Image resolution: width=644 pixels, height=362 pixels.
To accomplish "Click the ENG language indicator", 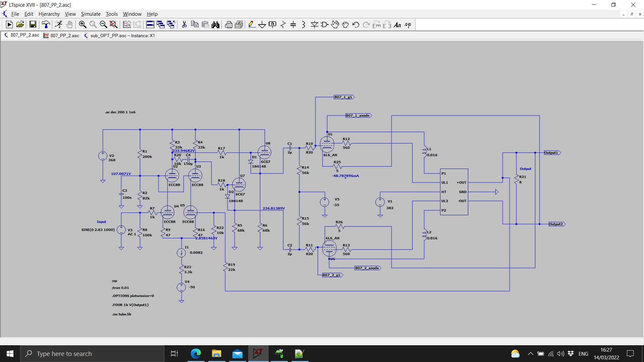I will 583,354.
